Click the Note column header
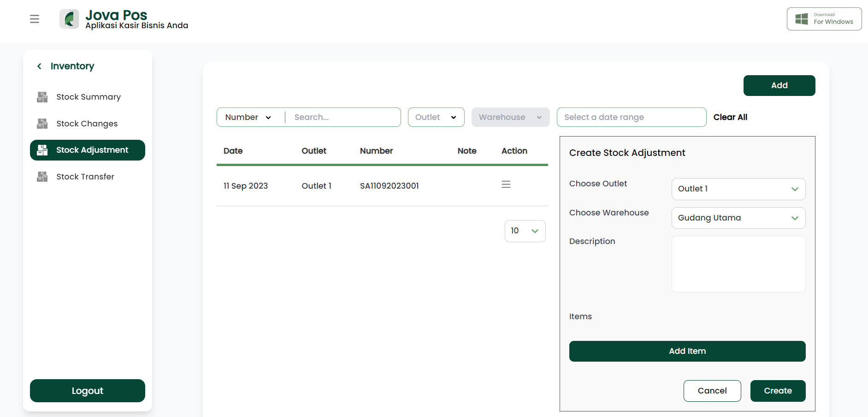 [467, 151]
